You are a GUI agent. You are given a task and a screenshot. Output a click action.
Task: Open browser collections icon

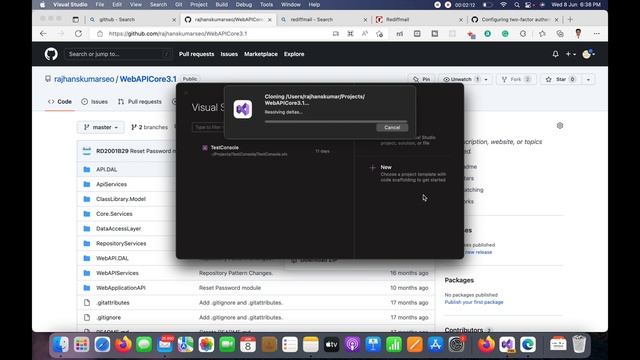[x=560, y=34]
